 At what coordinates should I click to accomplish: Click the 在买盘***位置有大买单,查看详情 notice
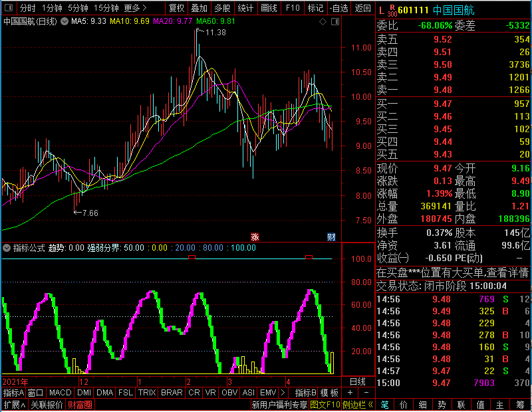[453, 272]
